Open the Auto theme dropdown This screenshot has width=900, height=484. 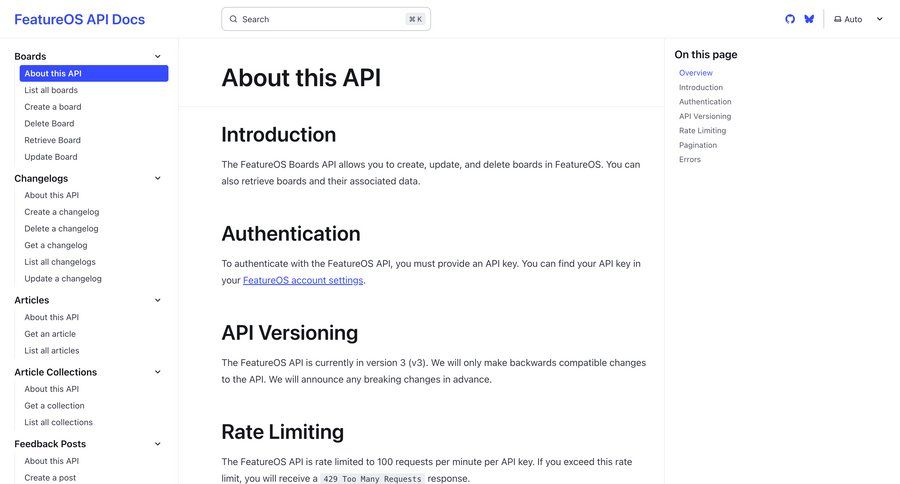[858, 19]
